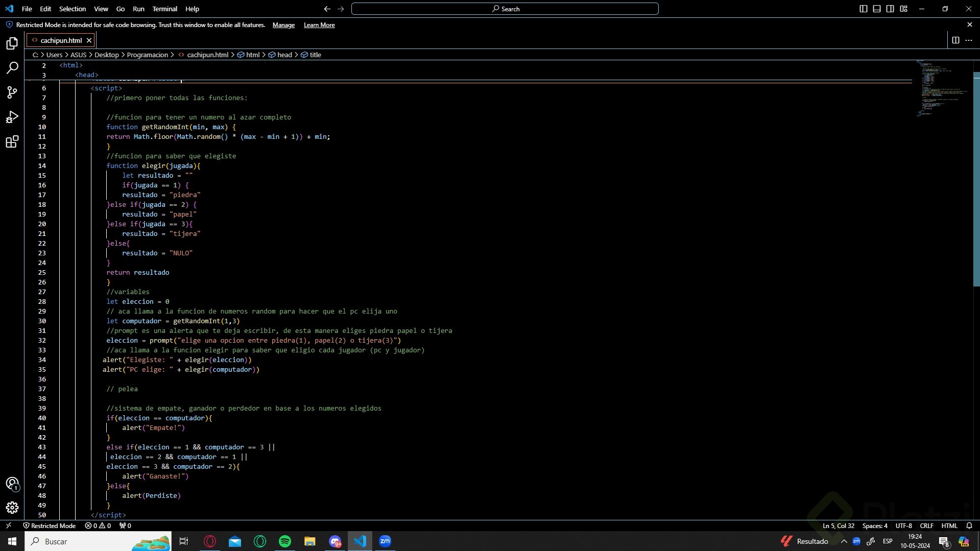This screenshot has width=980, height=551.
Task: Select the cachipun.html editor tab
Action: [x=61, y=40]
